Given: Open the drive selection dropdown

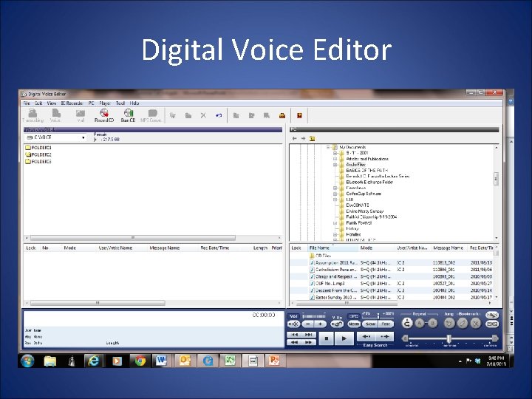Looking at the screenshot, I should [x=83, y=137].
